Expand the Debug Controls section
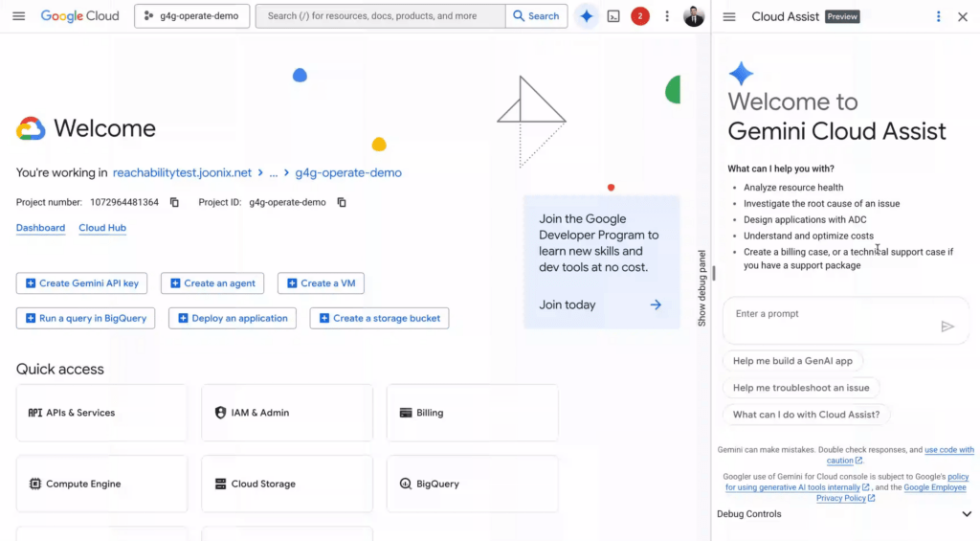The height and width of the screenshot is (541, 980). (966, 514)
